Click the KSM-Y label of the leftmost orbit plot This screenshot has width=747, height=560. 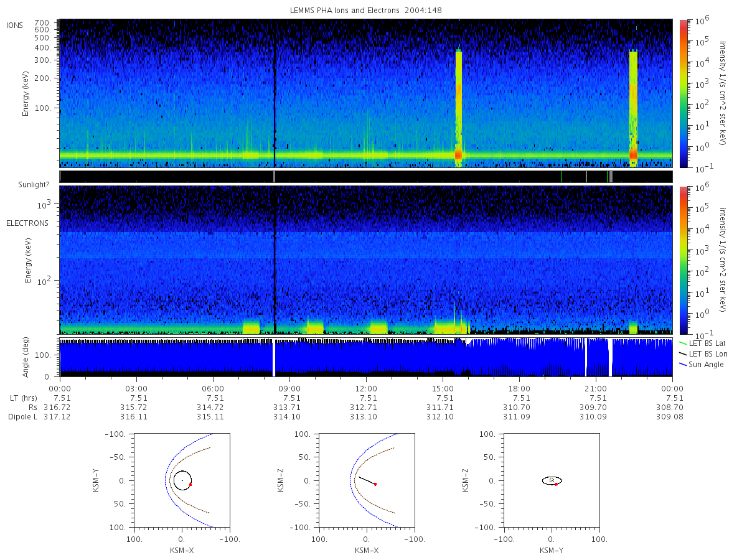96,480
